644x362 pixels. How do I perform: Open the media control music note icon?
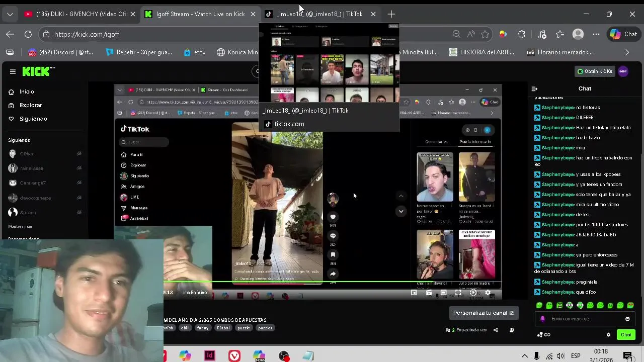point(542,34)
